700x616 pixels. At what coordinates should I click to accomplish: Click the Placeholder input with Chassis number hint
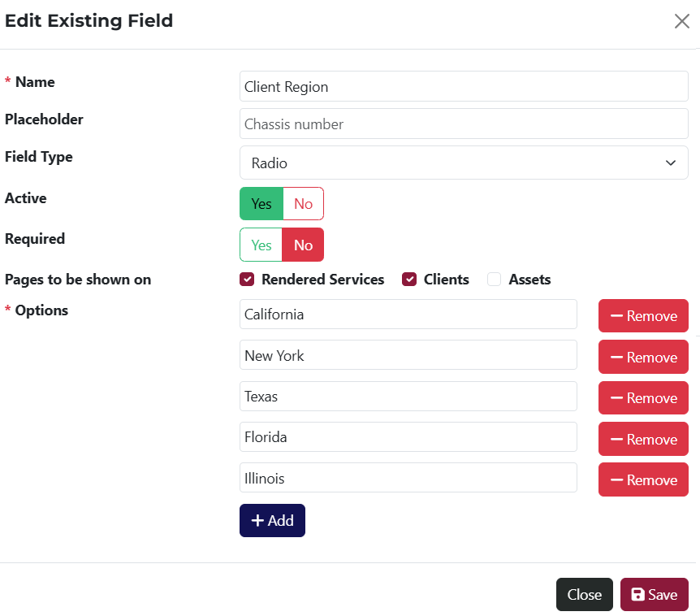click(464, 124)
